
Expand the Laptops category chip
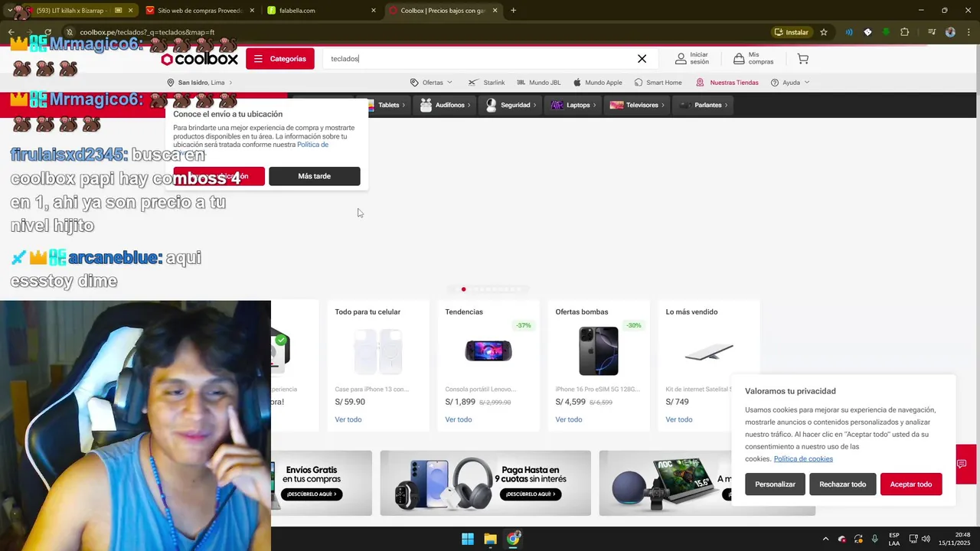[x=573, y=105]
